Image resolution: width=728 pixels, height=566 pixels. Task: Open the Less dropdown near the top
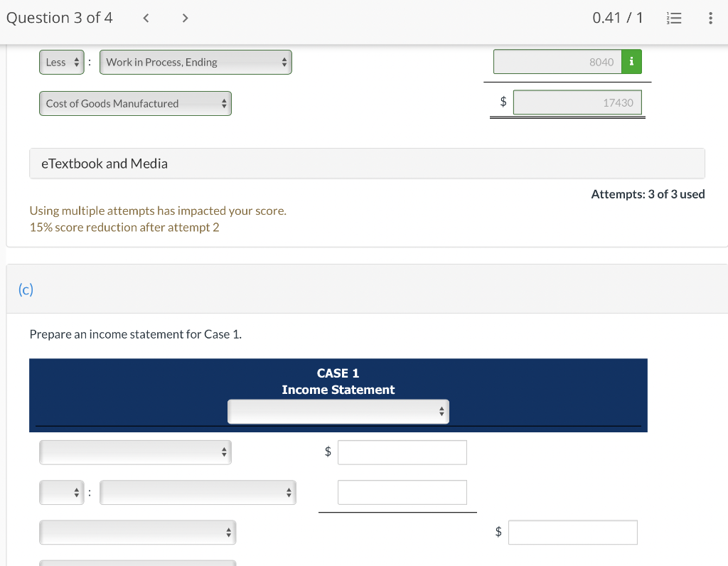[x=62, y=62]
